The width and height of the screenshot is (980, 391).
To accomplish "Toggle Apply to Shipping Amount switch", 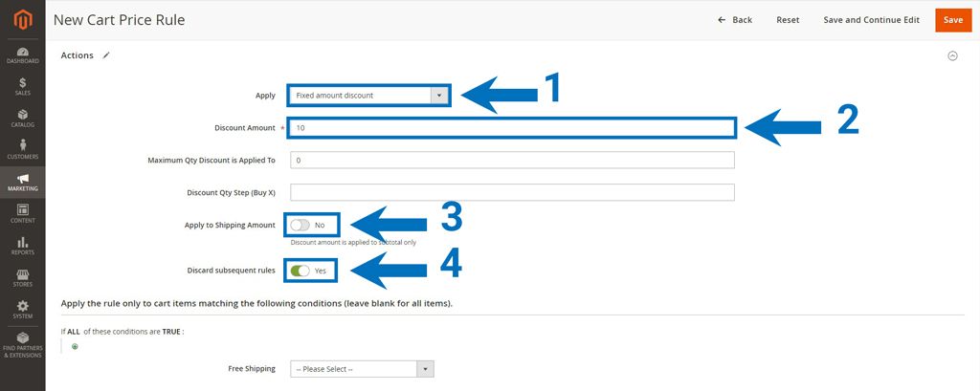I will click(x=300, y=225).
